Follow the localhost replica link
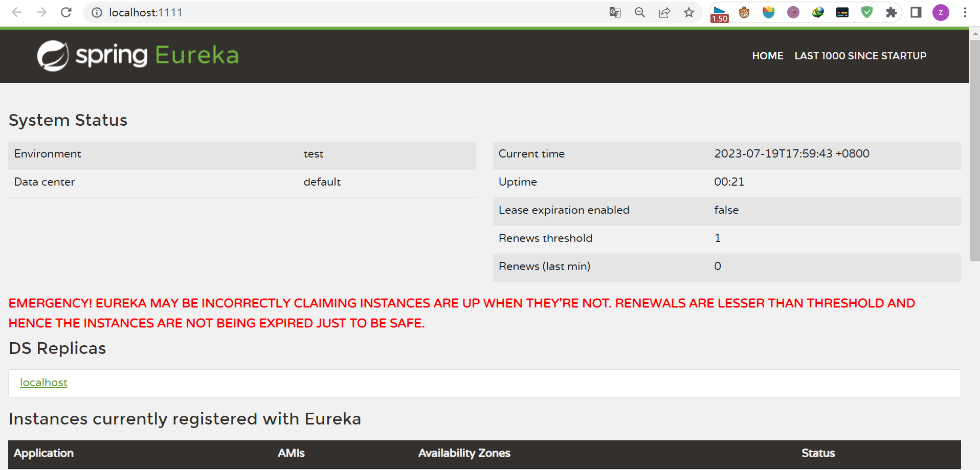This screenshot has height=470, width=980. (43, 383)
